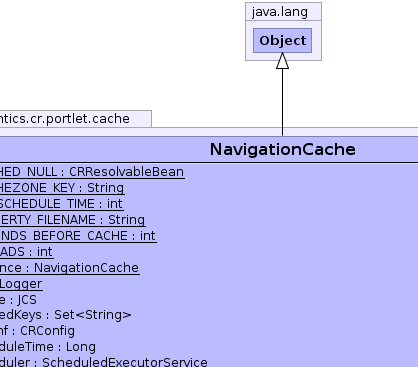This screenshot has width=418, height=367.
Task: Click the java.lang package body area
Action: [x=283, y=57]
